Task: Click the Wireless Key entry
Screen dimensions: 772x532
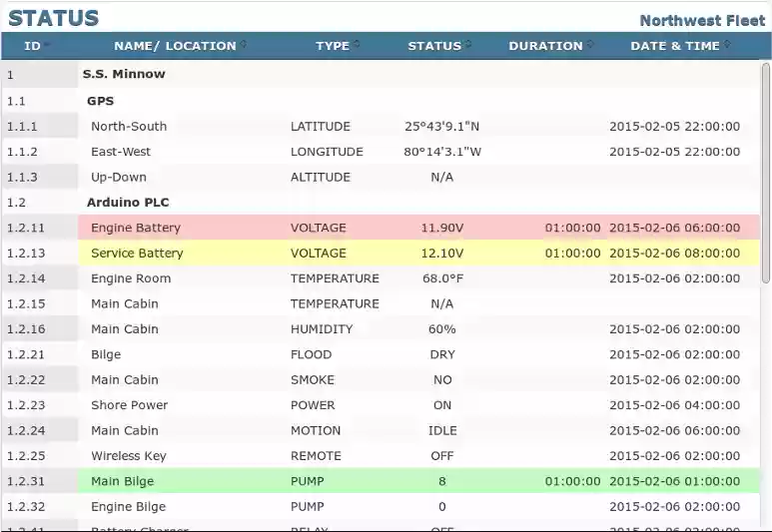Action: (129, 456)
